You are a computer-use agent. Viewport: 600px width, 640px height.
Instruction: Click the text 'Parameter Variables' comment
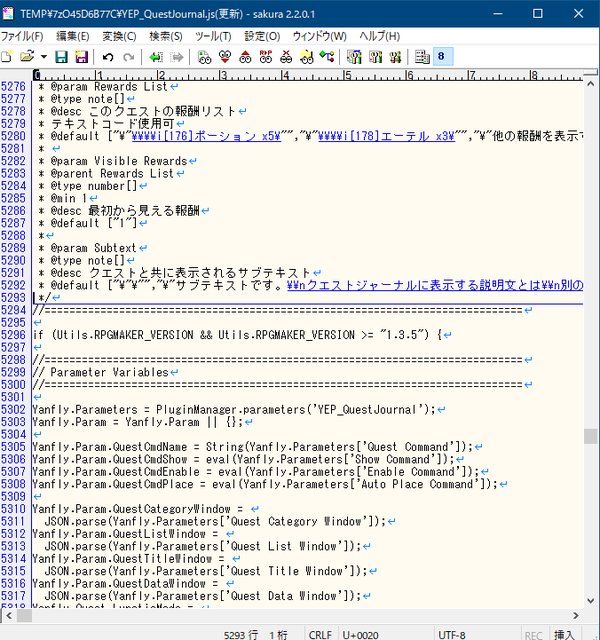point(109,372)
